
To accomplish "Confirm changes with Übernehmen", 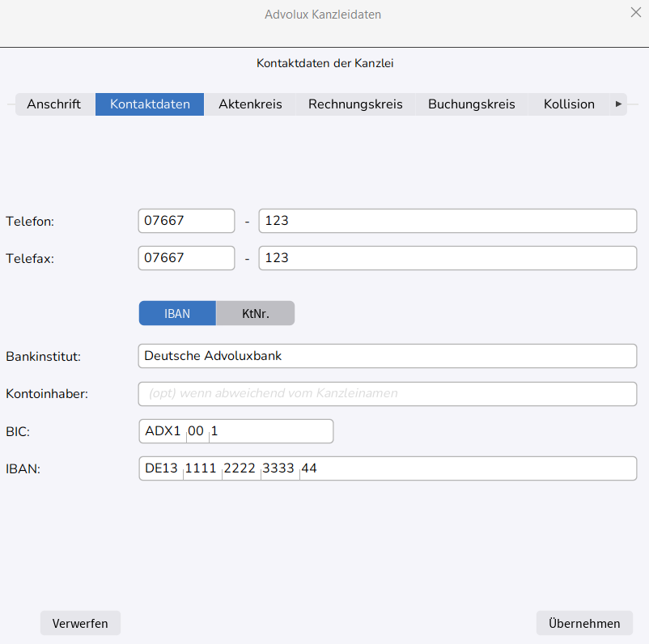I will (584, 624).
